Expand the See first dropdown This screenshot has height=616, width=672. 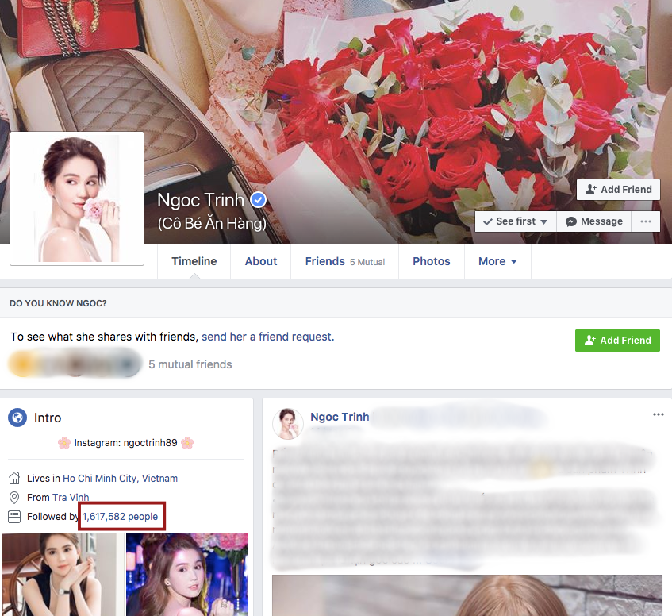516,221
